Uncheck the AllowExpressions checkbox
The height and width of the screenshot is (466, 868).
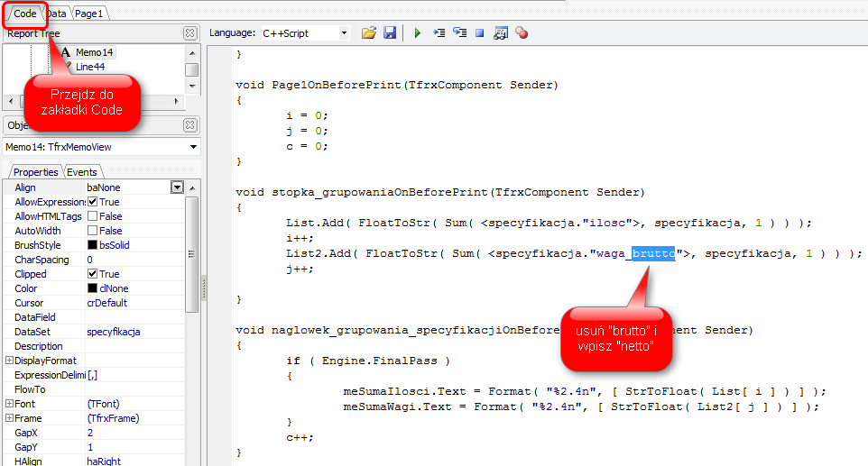tap(92, 202)
